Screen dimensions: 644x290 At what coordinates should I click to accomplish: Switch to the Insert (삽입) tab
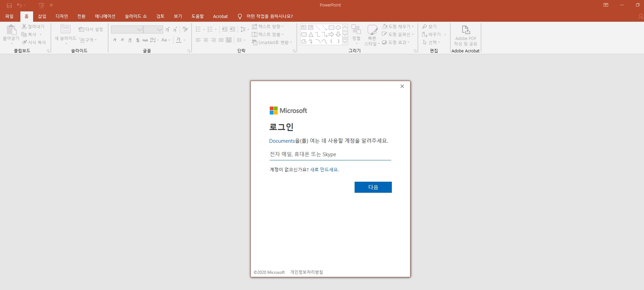pos(42,16)
